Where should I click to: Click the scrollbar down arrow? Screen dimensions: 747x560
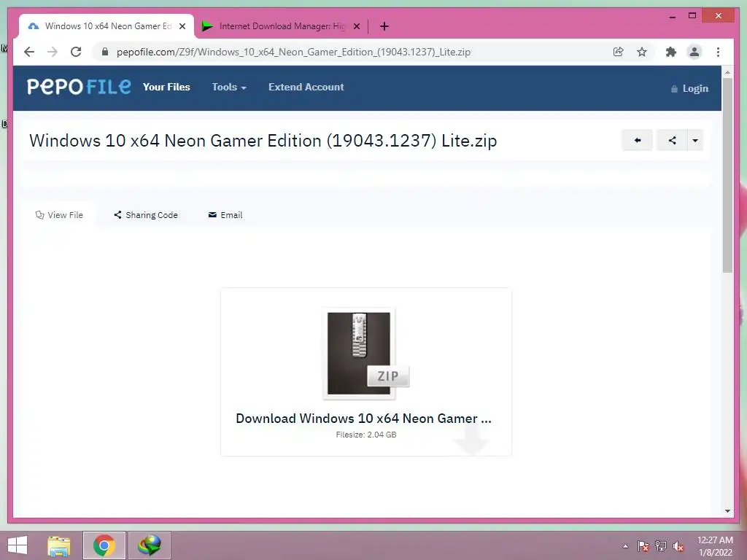[x=727, y=511]
